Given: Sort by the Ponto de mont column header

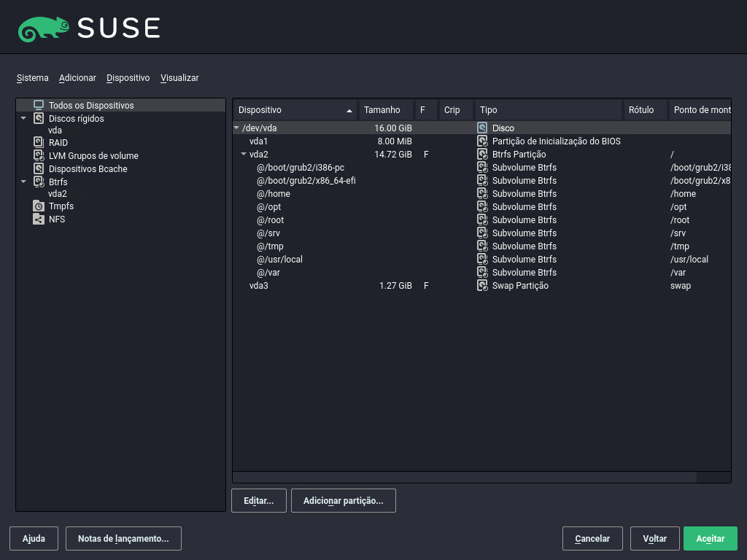Looking at the screenshot, I should 700,110.
